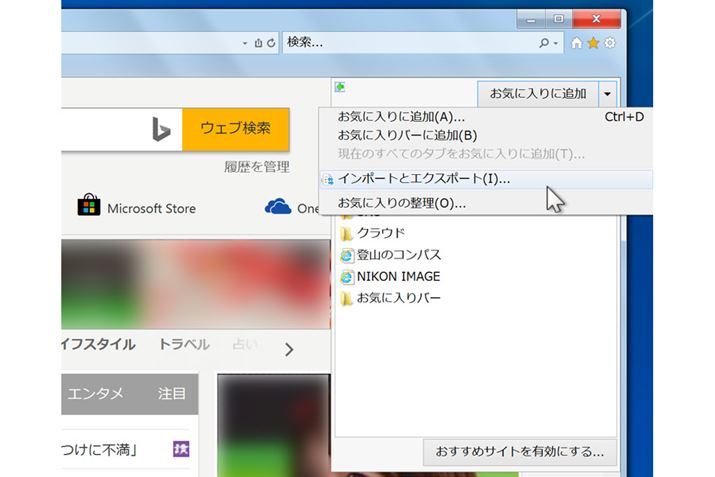Image resolution: width=715 pixels, height=477 pixels.
Task: Click the large blurred banner image
Action: pos(196,284)
